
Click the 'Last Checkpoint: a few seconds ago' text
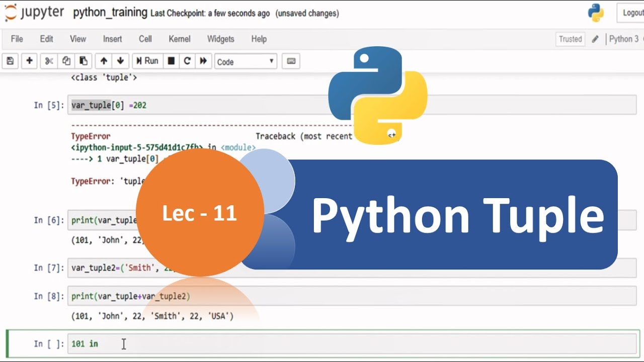coord(210,13)
